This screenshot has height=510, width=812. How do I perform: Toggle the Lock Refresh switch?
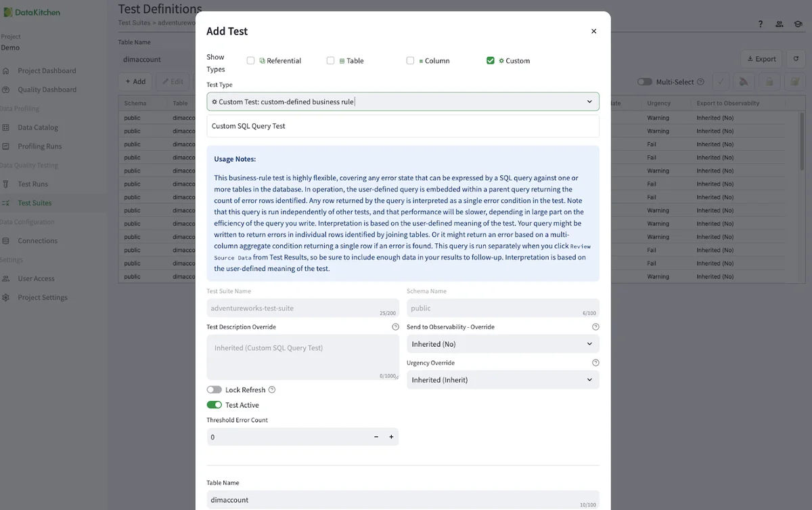point(215,390)
